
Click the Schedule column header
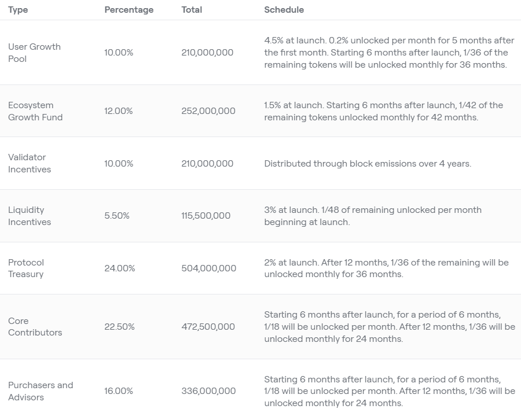(284, 10)
